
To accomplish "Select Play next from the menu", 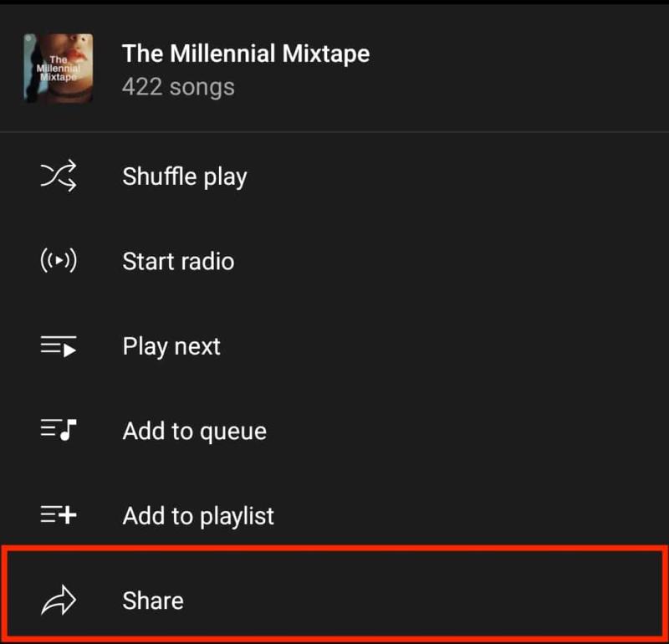I will tap(334, 345).
